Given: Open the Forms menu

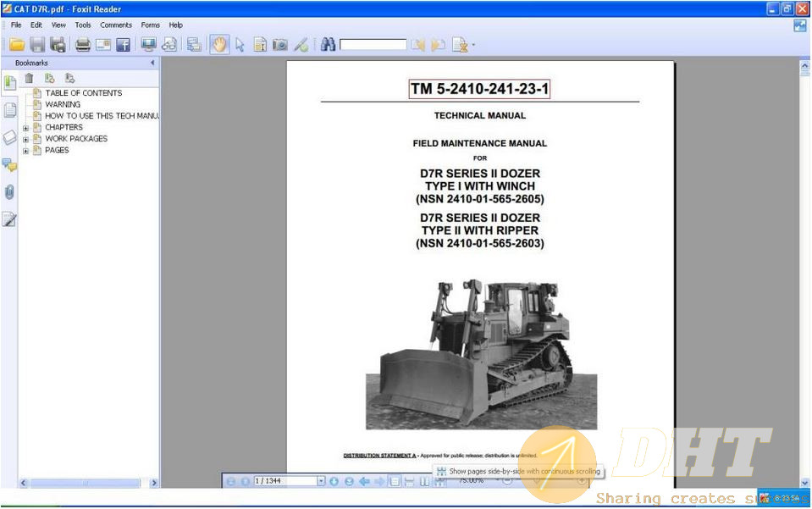Looking at the screenshot, I should point(151,25).
